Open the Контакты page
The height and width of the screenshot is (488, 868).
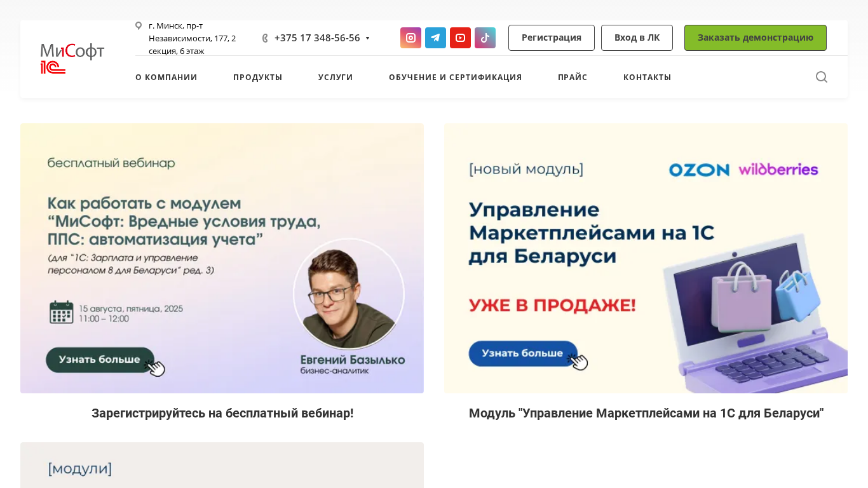pos(648,77)
